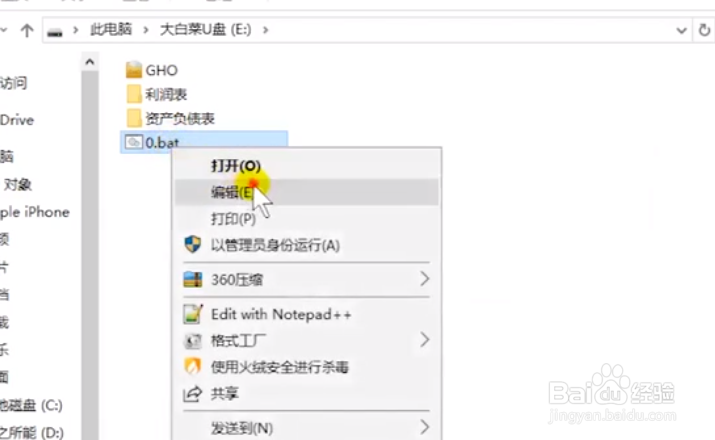Click the admin shield icon
The image size is (715, 440).
pyautogui.click(x=192, y=245)
